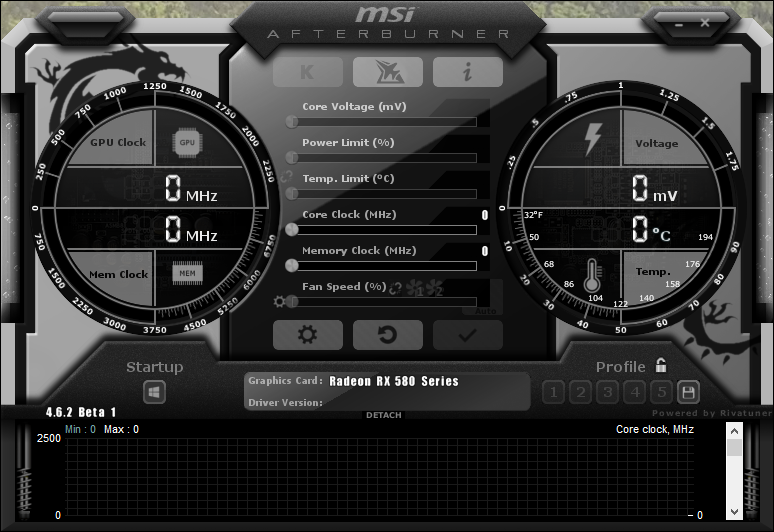Launch the OC Scanner jet icon
774x532 pixels.
click(387, 72)
